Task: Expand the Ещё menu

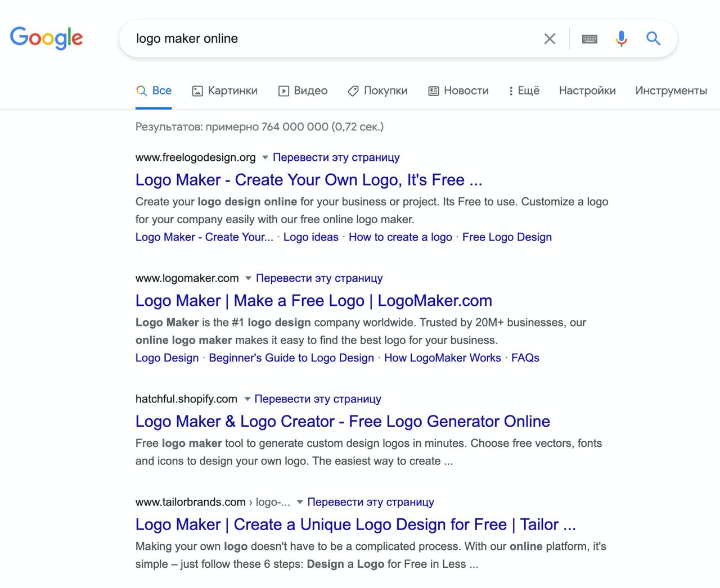Action: [524, 91]
